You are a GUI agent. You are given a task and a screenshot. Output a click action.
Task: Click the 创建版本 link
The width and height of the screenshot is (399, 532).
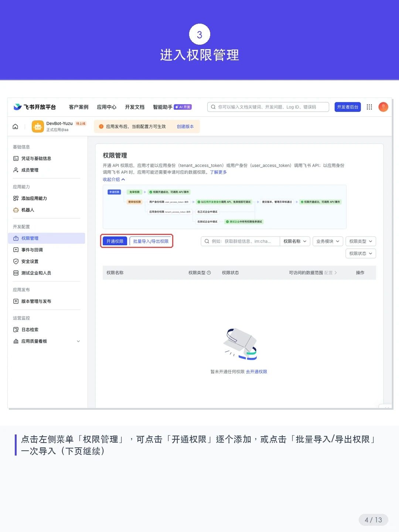point(185,127)
